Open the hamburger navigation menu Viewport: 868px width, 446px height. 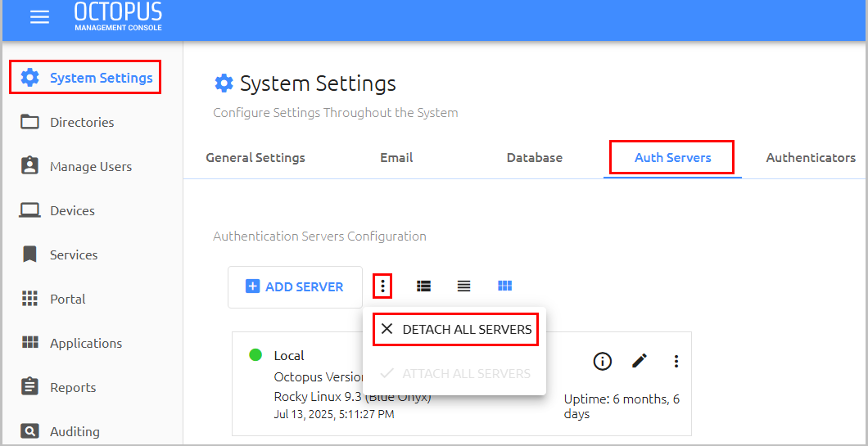click(39, 17)
